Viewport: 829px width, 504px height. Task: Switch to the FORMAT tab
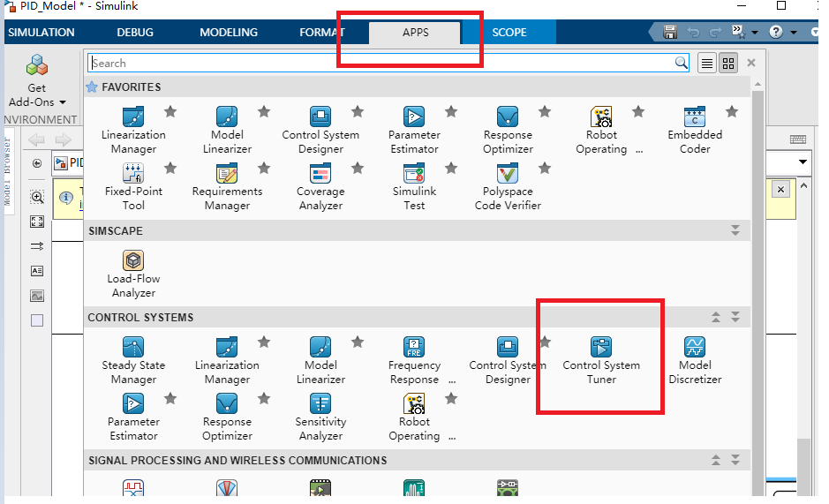tap(322, 33)
